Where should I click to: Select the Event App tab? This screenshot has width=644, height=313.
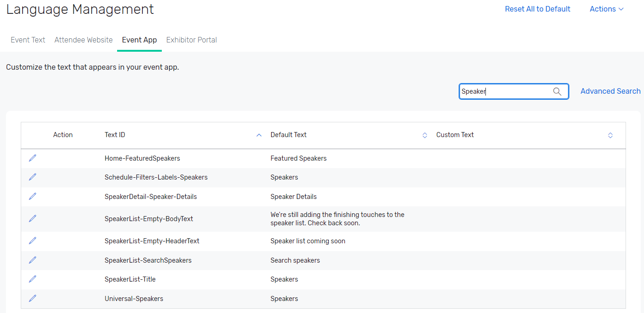(139, 40)
